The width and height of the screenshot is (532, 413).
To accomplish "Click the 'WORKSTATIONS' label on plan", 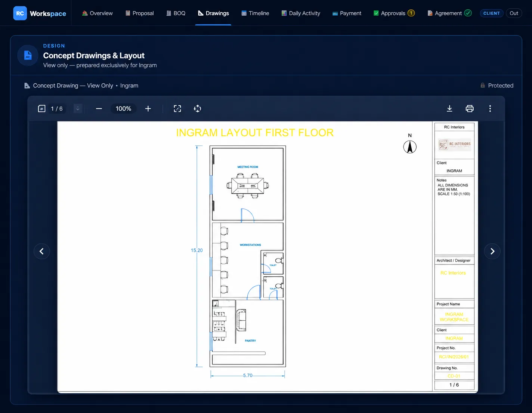I will pyautogui.click(x=250, y=245).
